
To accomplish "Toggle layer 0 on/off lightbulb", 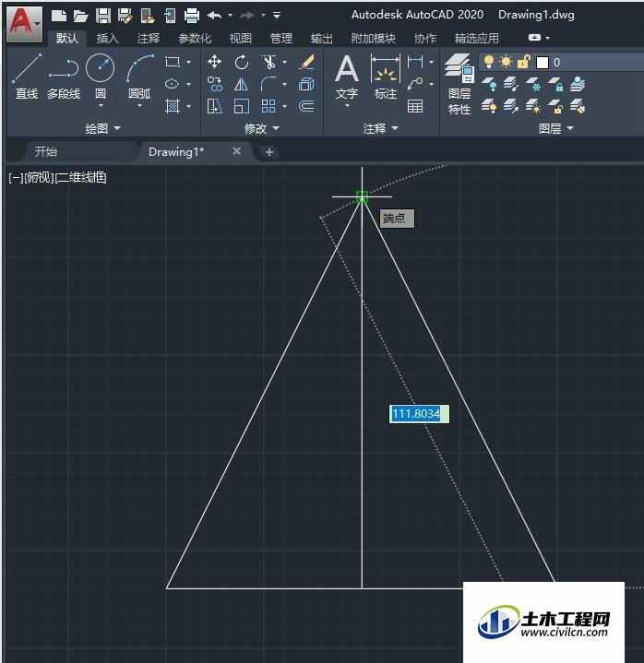I will point(489,62).
